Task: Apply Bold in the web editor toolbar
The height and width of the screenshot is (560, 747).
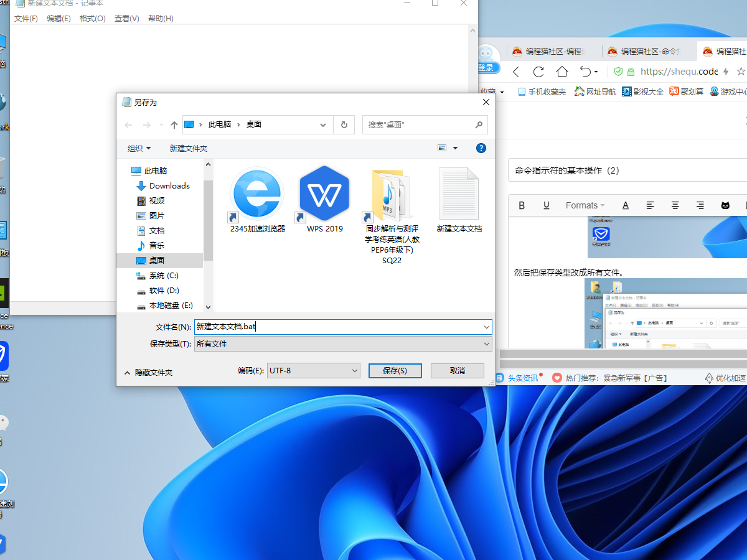Action: (522, 205)
